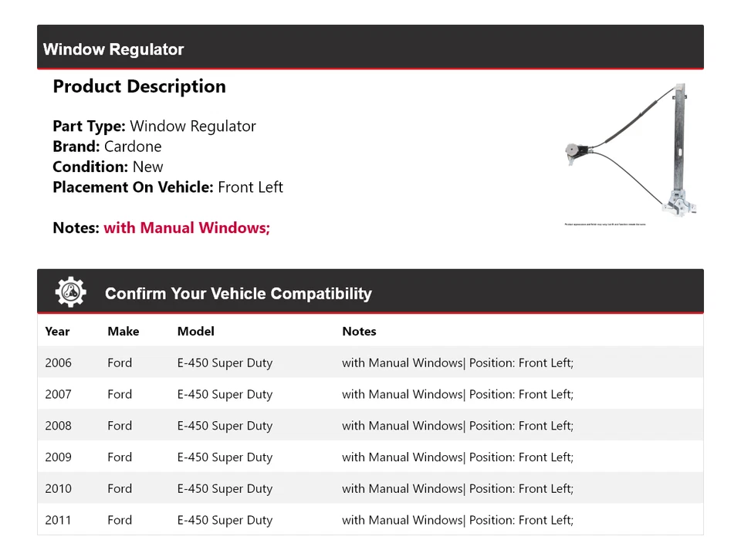Image resolution: width=741 pixels, height=560 pixels.
Task: Click the Notes column header in the table
Action: [359, 331]
